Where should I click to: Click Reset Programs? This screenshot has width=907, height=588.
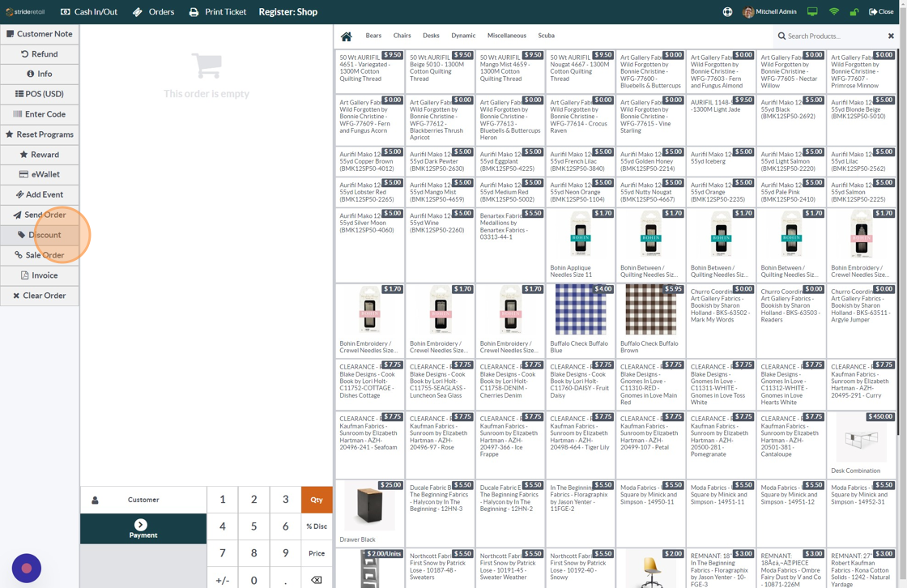tap(40, 134)
